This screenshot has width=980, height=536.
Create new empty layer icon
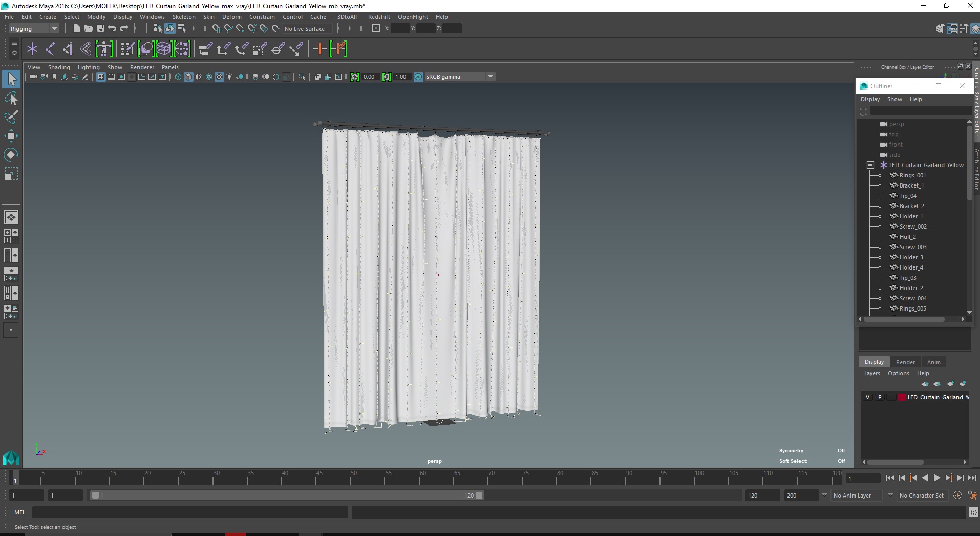coord(951,384)
